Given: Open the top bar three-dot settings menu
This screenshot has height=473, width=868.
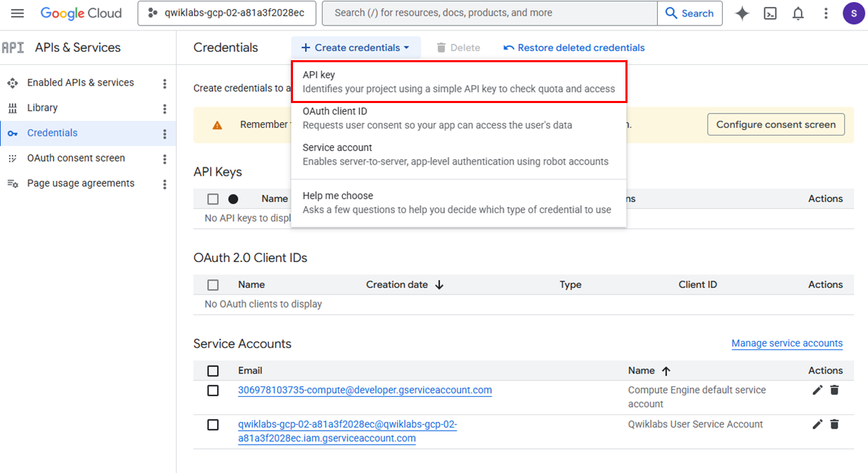Looking at the screenshot, I should pyautogui.click(x=826, y=13).
